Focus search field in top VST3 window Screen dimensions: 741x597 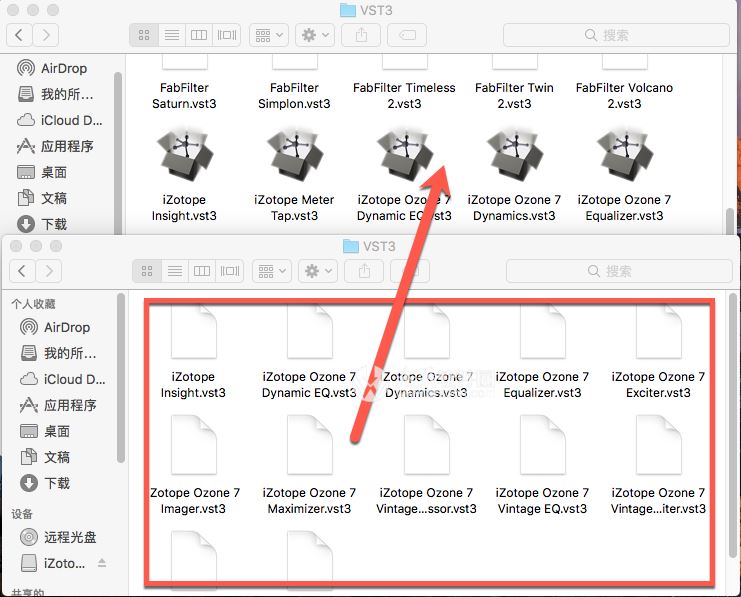coord(616,35)
